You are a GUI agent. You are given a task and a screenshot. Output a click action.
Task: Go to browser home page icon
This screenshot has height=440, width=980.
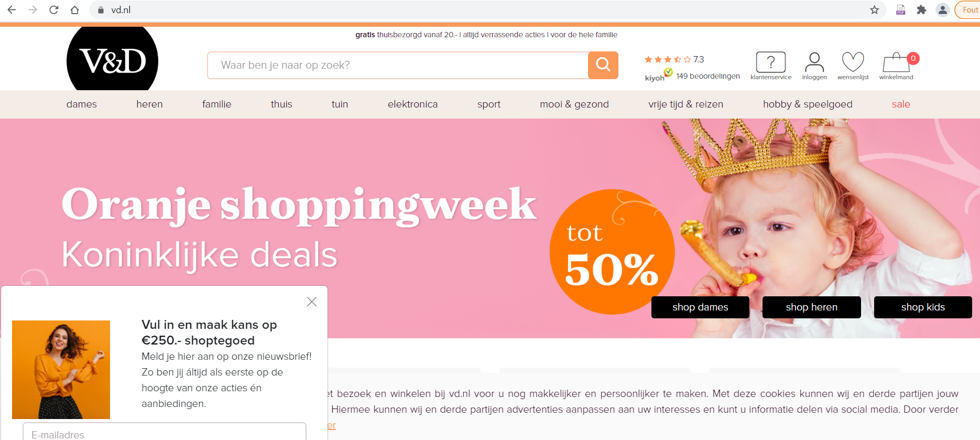74,10
